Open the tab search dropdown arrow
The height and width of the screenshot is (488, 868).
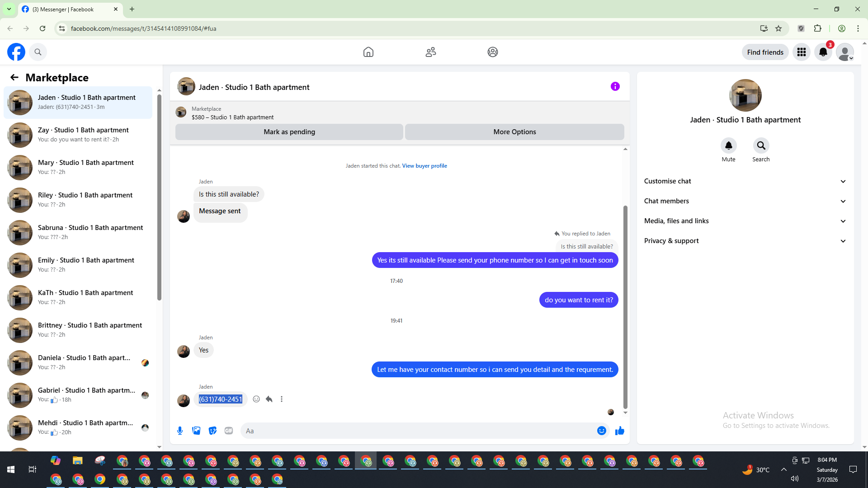click(x=9, y=9)
